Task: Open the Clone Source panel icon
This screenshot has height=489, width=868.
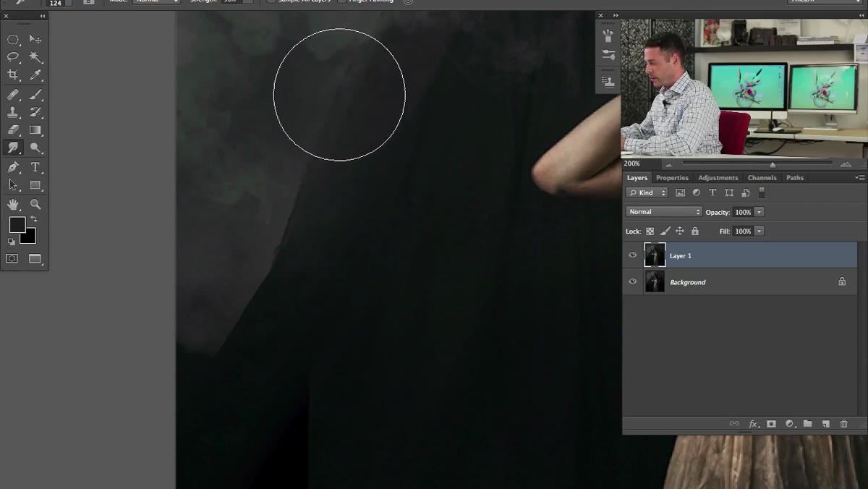Action: [x=608, y=81]
